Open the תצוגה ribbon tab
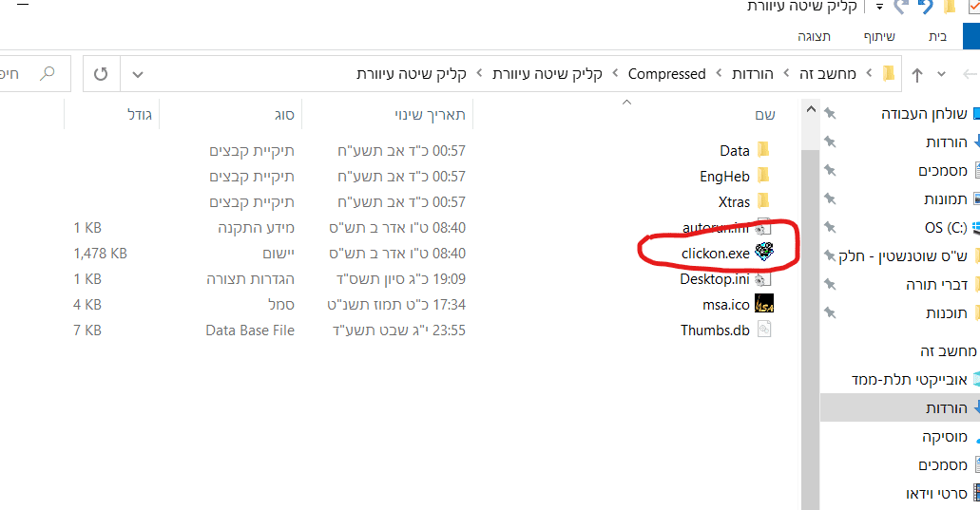Screen dimensions: 980x510 814,37
